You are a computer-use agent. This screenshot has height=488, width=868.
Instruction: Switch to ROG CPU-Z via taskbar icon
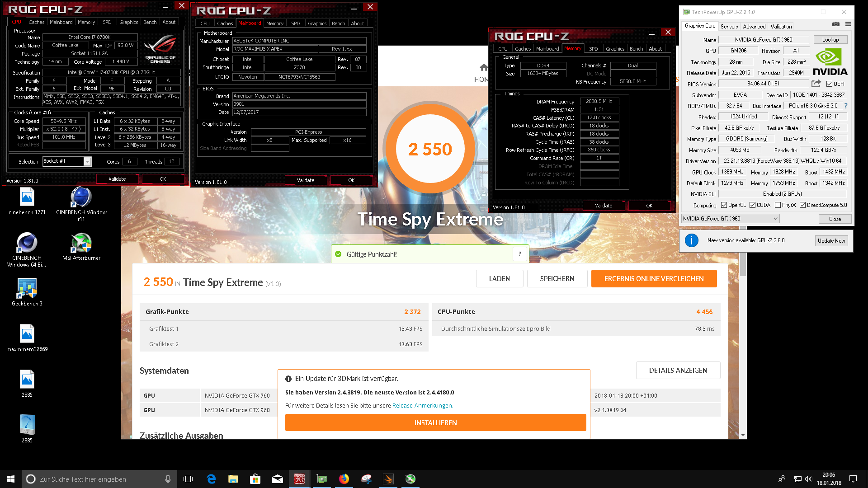pyautogui.click(x=300, y=479)
